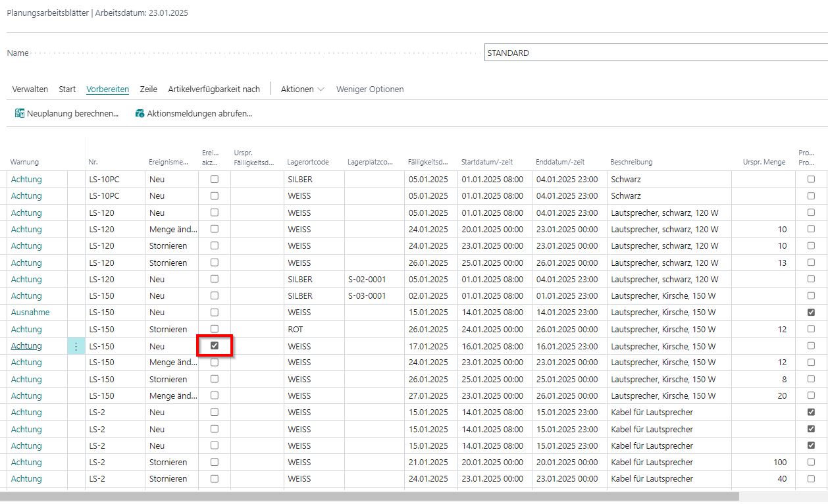Click the Aktionsmeldungen abrufen icon
Screen dimensions: 828x504
coord(140,113)
